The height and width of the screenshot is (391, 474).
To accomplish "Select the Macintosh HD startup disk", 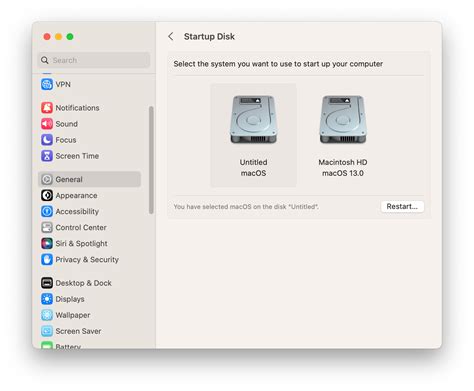I will pos(343,135).
